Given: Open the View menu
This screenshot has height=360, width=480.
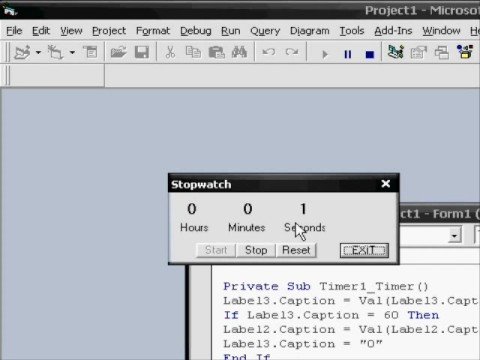Looking at the screenshot, I should pyautogui.click(x=71, y=31).
